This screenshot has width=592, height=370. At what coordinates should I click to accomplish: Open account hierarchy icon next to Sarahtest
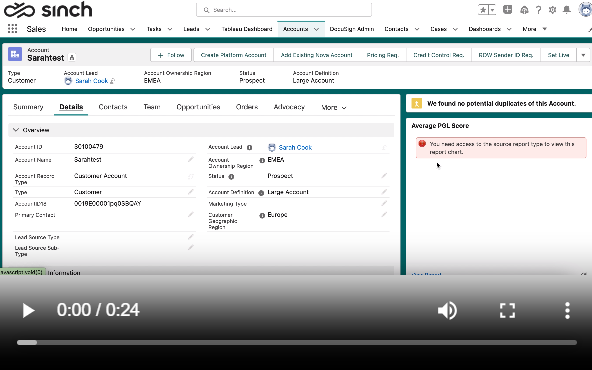[x=72, y=58]
